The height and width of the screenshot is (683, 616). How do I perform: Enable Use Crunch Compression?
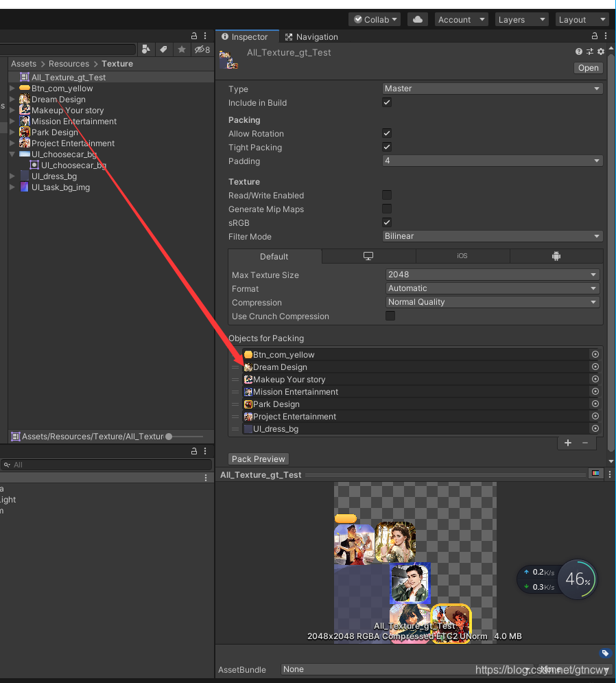[390, 316]
